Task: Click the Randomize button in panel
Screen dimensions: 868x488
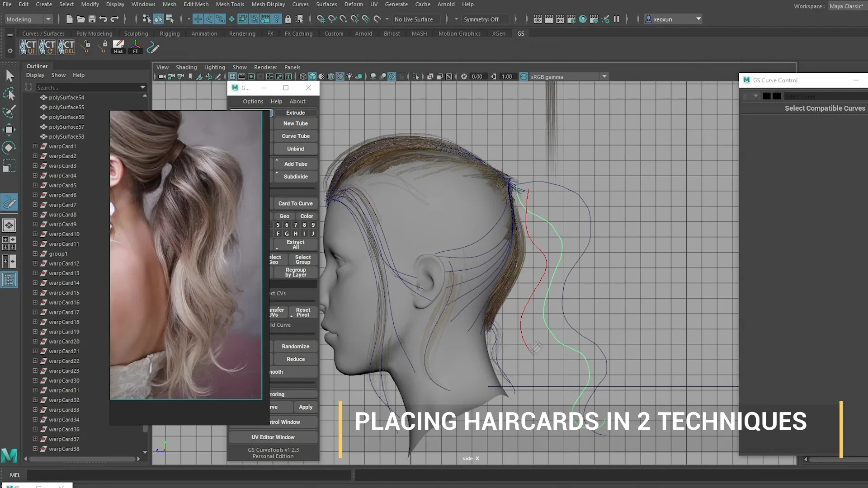Action: pyautogui.click(x=296, y=346)
